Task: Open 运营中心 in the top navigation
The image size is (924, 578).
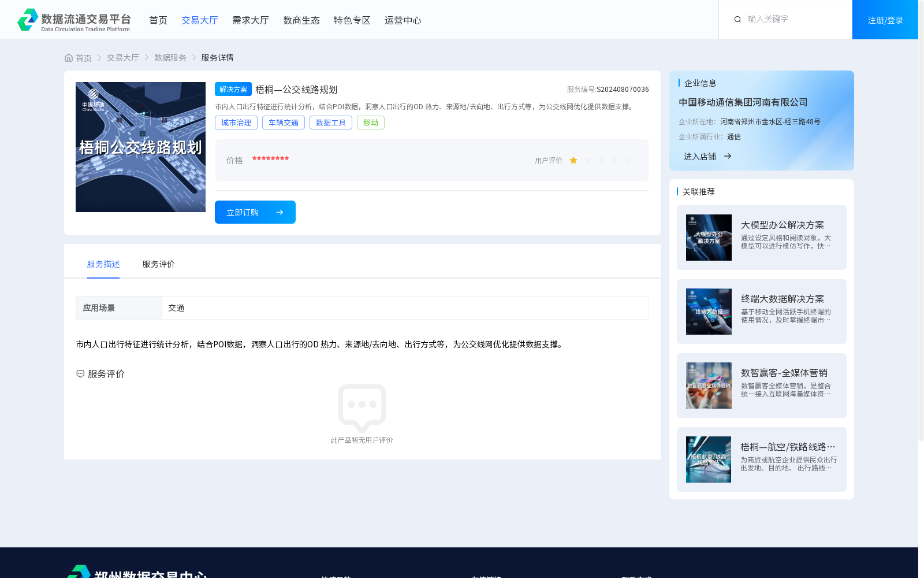Action: click(403, 20)
